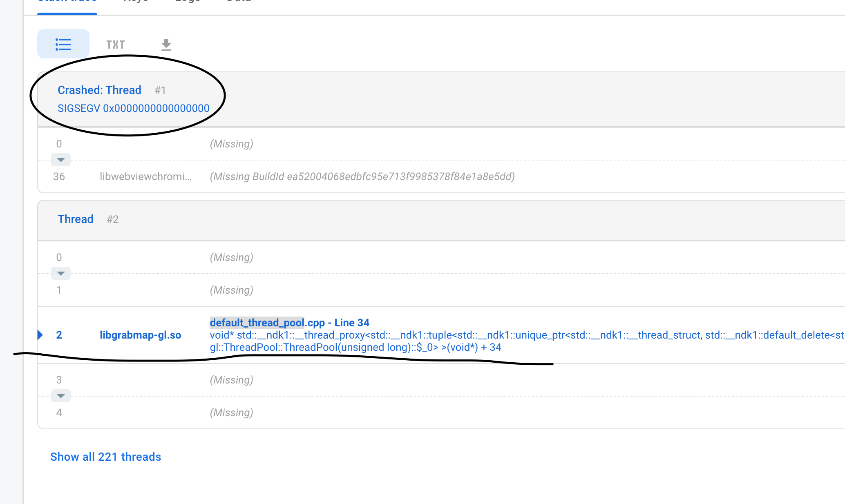Select the (Missing) entry of frame 3 in Thread #2
Screen dimensions: 845x504
pyautogui.click(x=231, y=380)
